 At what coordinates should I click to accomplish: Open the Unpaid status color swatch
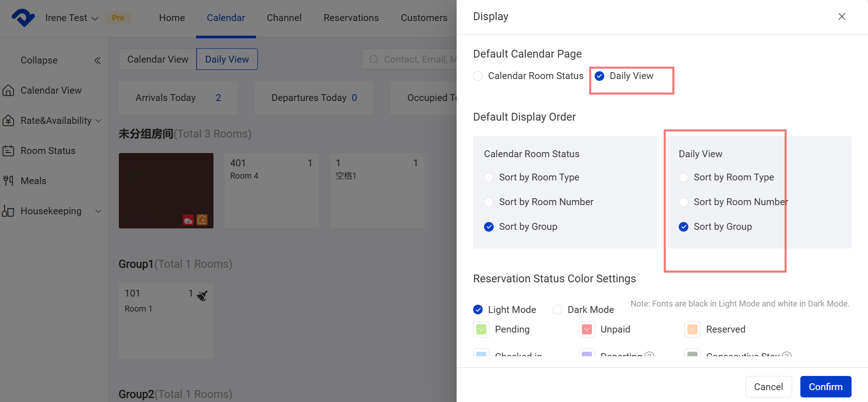point(586,329)
